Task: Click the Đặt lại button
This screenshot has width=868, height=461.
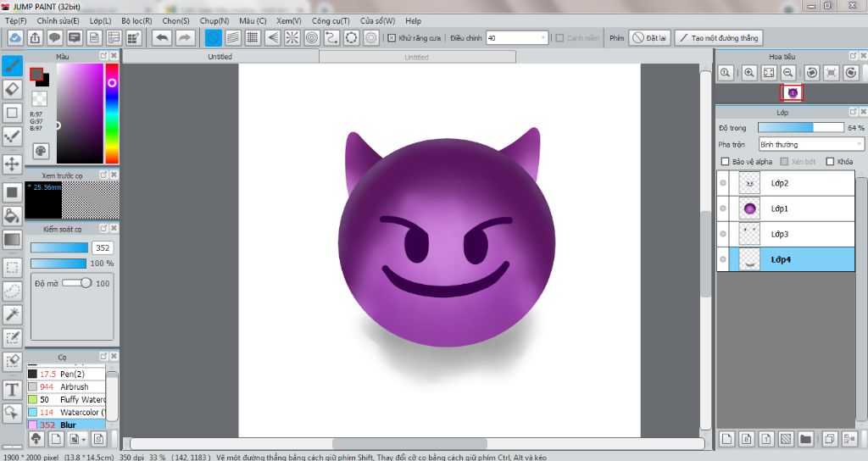Action: click(x=649, y=38)
